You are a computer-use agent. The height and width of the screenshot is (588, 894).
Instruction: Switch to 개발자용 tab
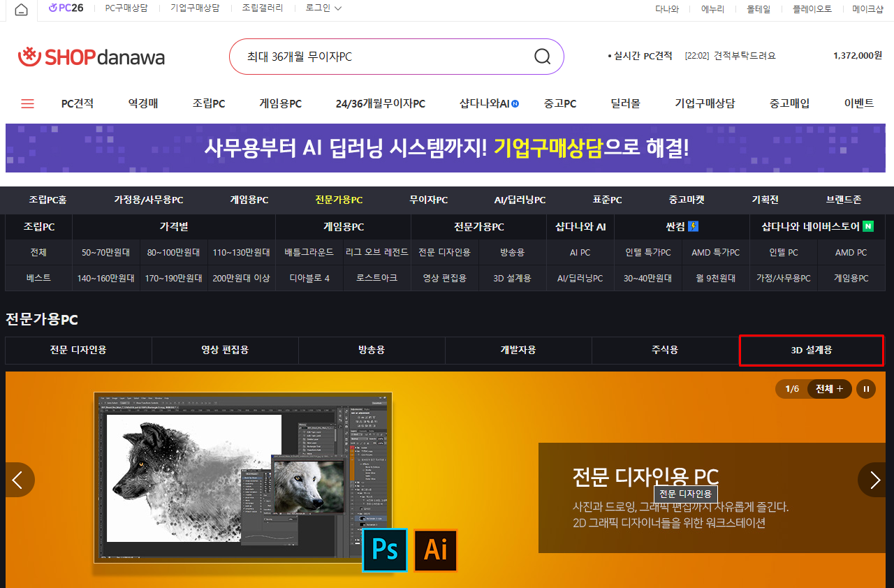518,351
